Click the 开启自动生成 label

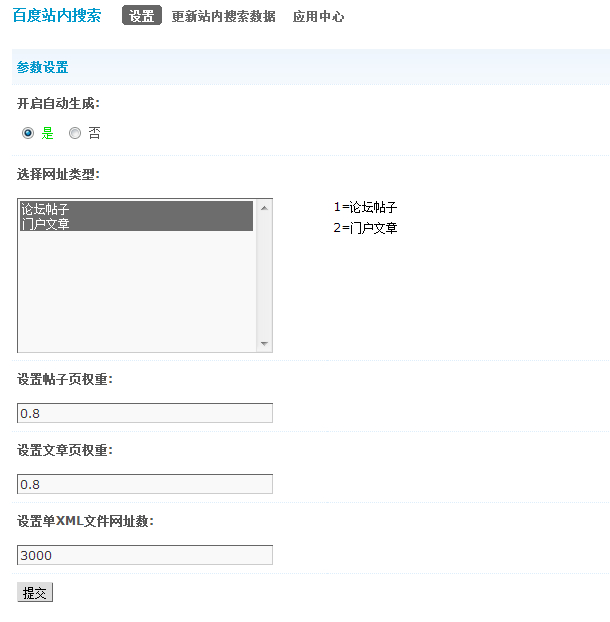(58, 104)
